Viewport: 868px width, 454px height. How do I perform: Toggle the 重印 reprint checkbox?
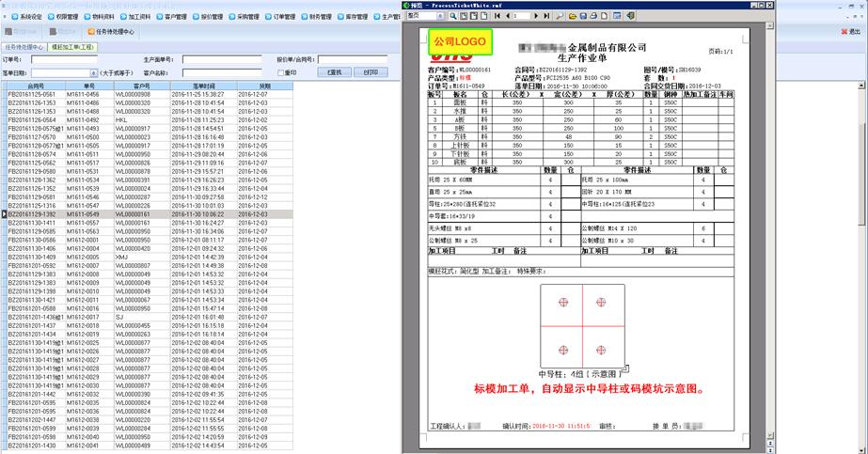tap(280, 73)
